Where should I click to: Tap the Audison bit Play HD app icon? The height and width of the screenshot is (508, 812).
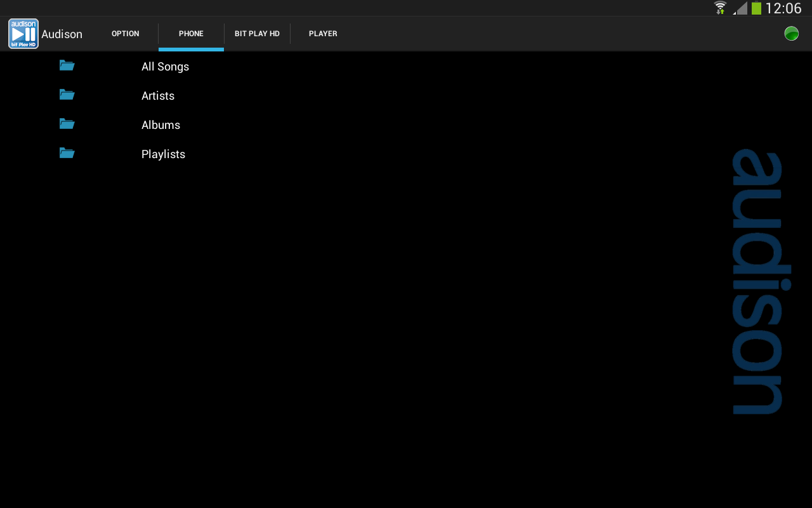pyautogui.click(x=23, y=34)
